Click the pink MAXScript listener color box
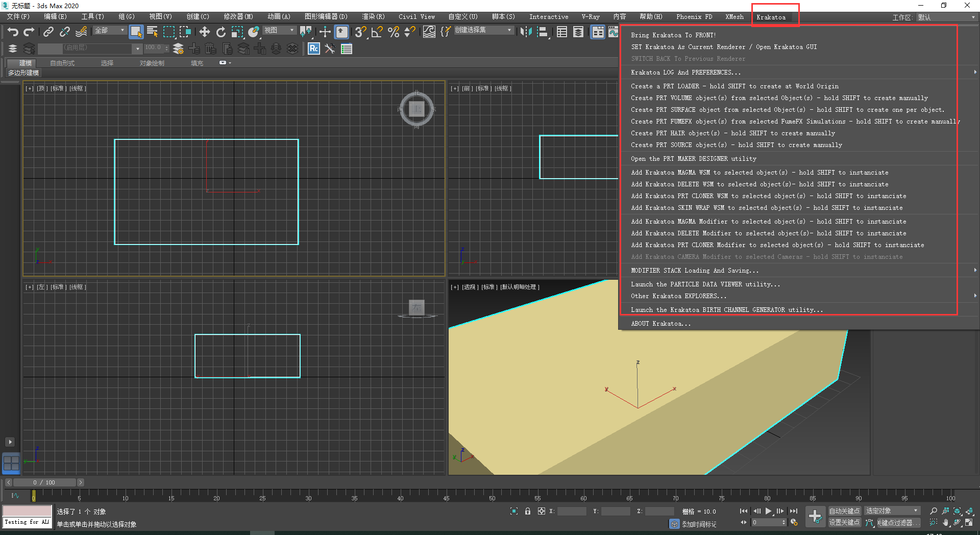The width and height of the screenshot is (980, 535). point(27,511)
